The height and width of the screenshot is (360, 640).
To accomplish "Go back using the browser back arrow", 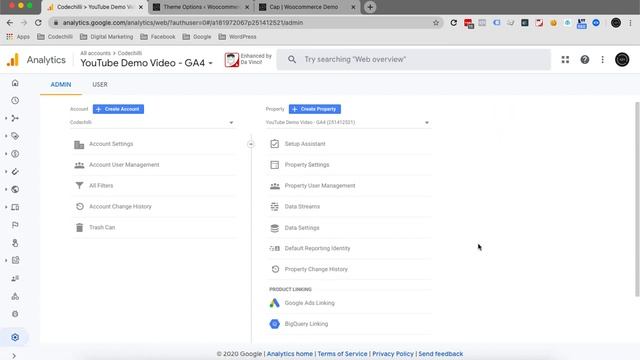I will tap(10, 22).
